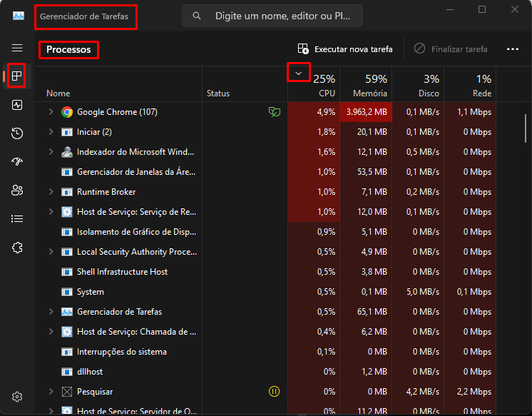Click the Indexador do Microsoft Windows icon

(x=67, y=152)
